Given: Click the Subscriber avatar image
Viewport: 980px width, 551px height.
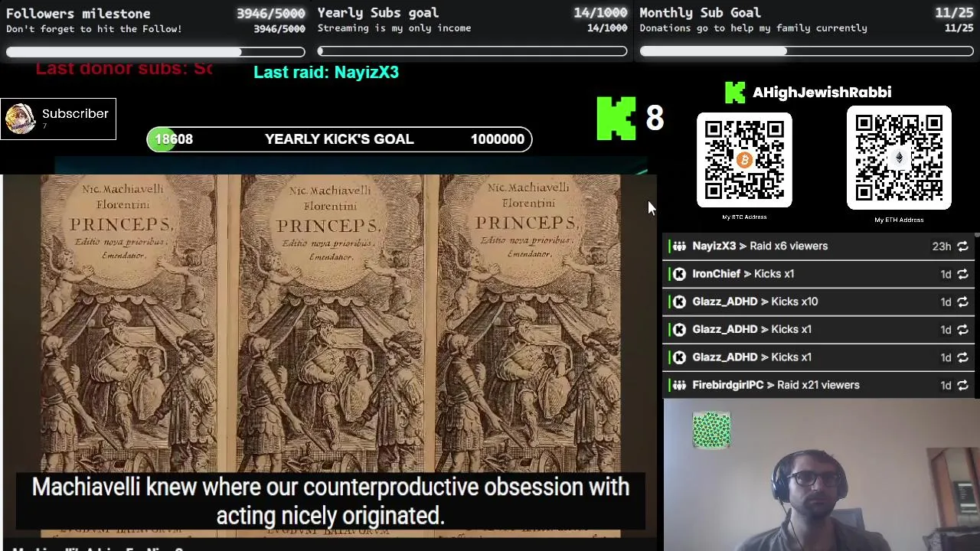Looking at the screenshot, I should (x=20, y=119).
